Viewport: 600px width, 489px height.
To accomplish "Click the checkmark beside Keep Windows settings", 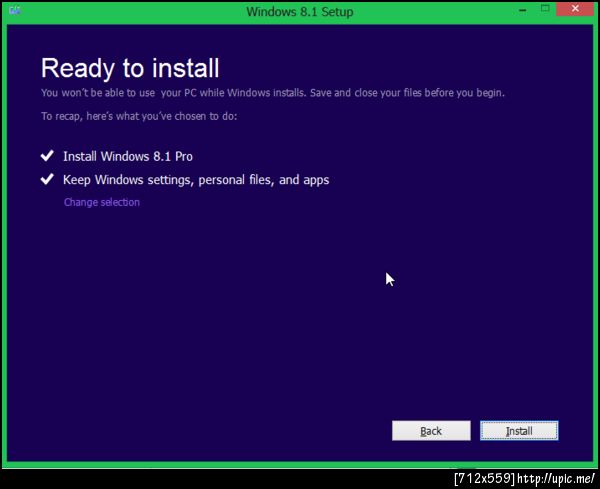I will click(47, 179).
